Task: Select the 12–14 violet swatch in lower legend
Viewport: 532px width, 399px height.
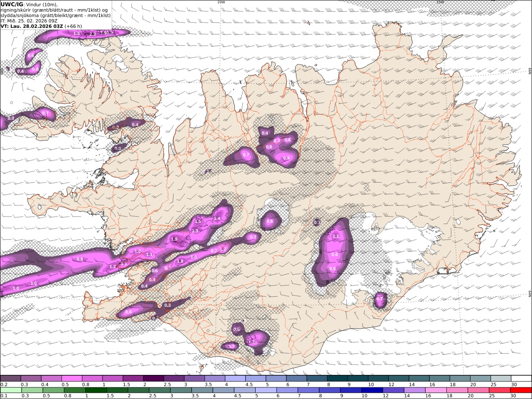Action: click(393, 390)
